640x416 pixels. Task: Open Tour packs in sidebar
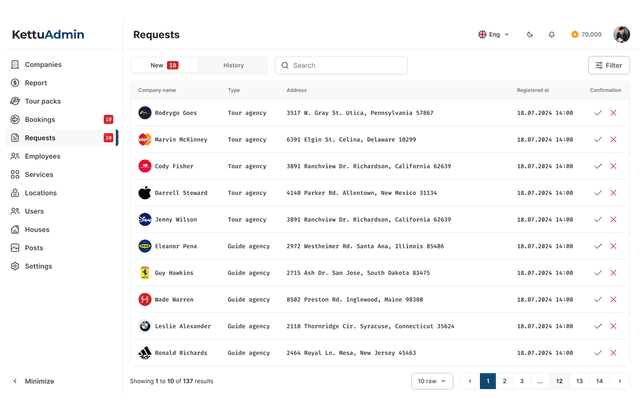[43, 101]
